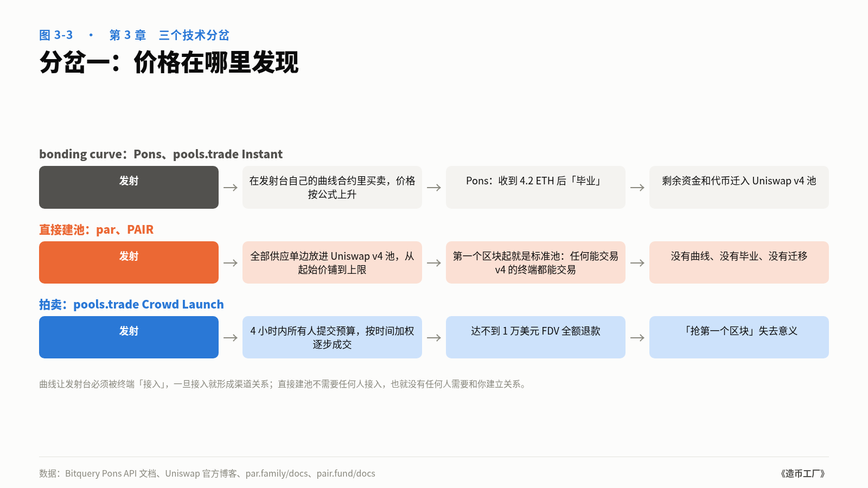Click the dark gray 发射 box

point(129,187)
